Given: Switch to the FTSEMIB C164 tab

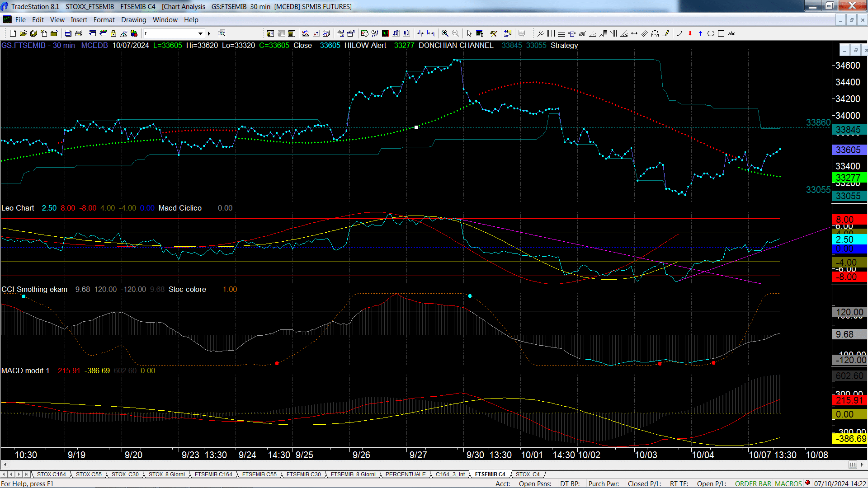Looking at the screenshot, I should (213, 474).
